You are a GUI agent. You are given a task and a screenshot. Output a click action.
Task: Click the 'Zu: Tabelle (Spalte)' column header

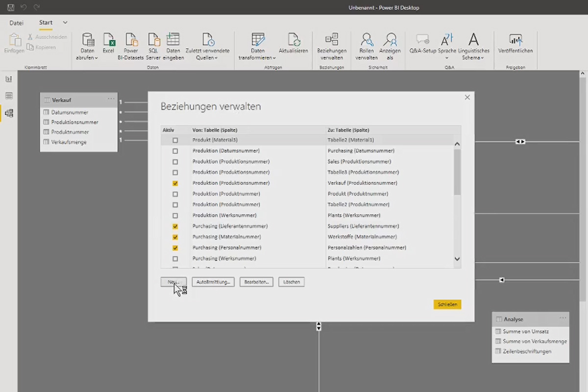click(348, 130)
